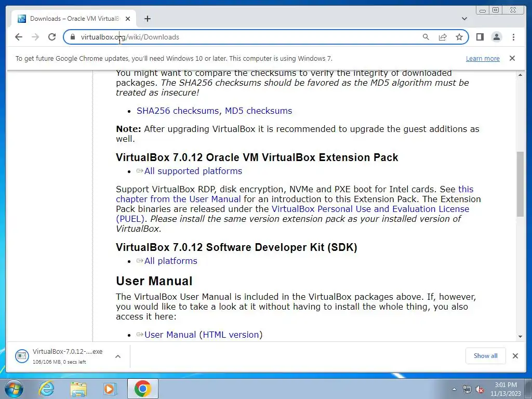Click the scrollbar down arrow
The image size is (532, 399).
click(x=520, y=337)
